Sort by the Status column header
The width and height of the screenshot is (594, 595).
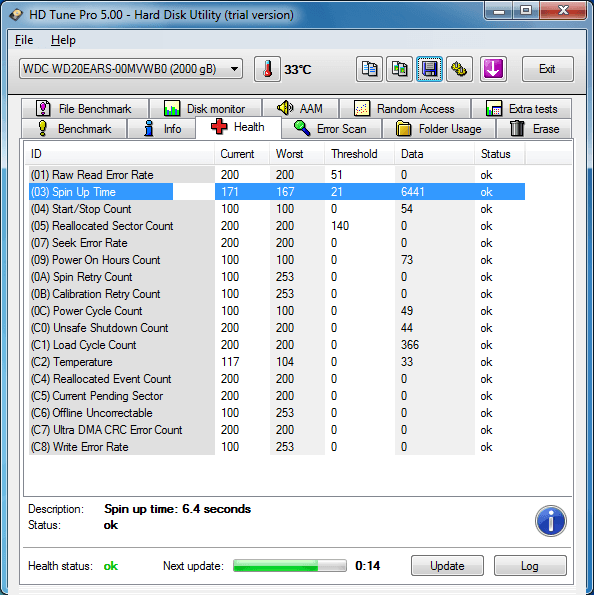[x=500, y=154]
